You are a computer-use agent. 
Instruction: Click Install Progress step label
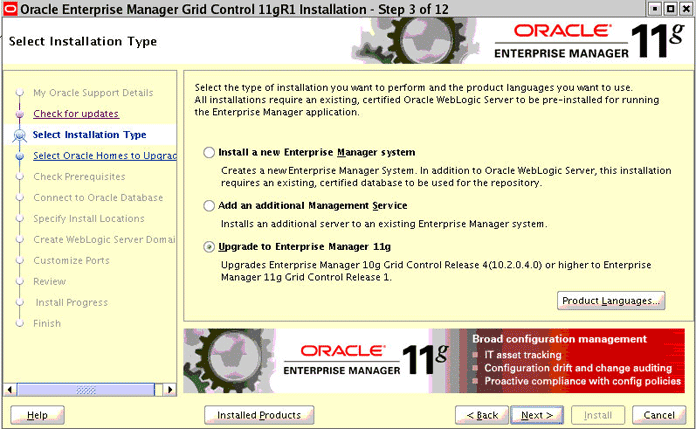click(x=71, y=302)
